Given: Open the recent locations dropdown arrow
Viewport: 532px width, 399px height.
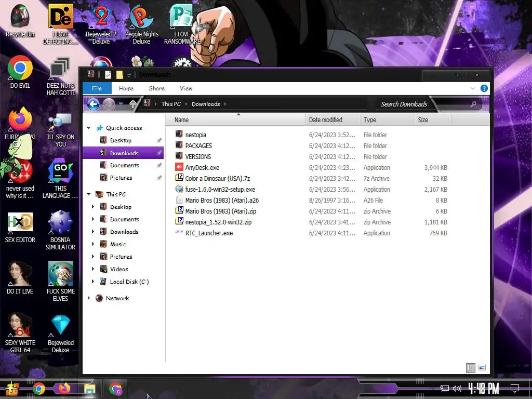Looking at the screenshot, I should point(121,104).
